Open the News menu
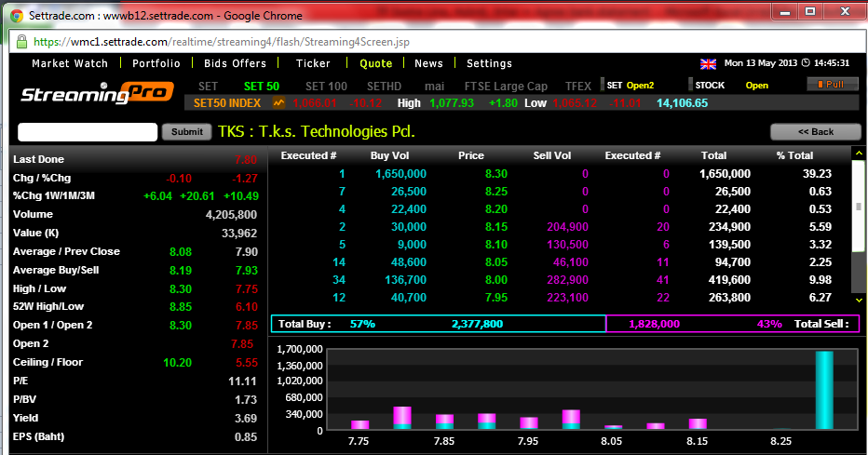The height and width of the screenshot is (455, 868). pos(429,63)
